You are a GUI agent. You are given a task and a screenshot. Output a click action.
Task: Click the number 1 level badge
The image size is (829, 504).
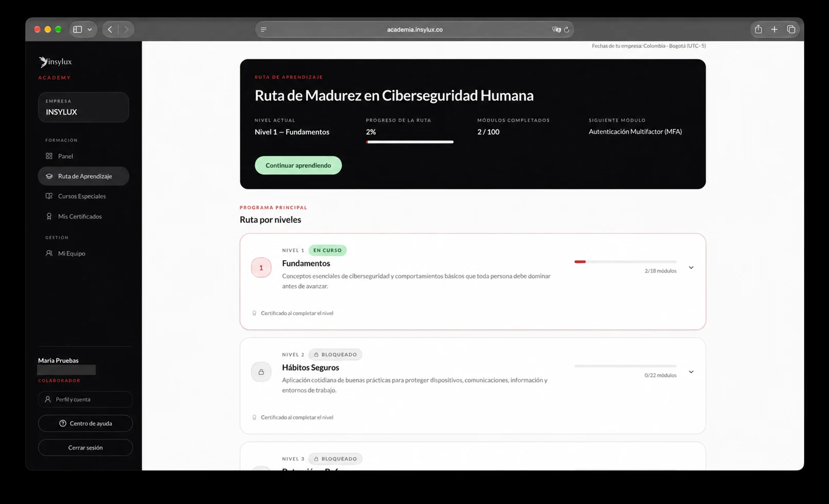(261, 267)
